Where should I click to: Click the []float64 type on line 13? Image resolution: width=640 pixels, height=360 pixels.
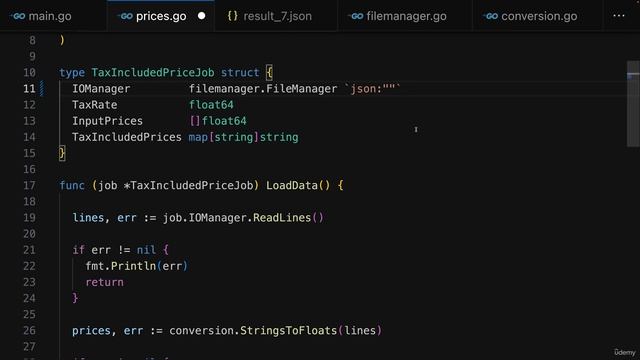tap(218, 121)
